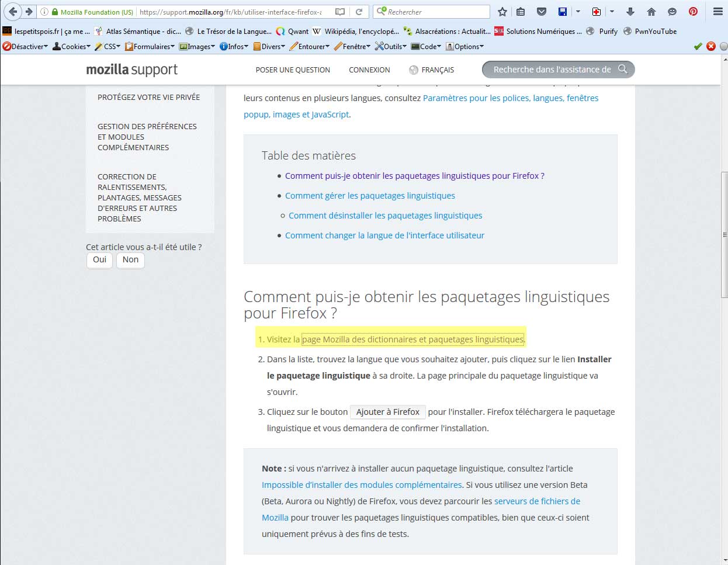Go to the home page icon

651,12
